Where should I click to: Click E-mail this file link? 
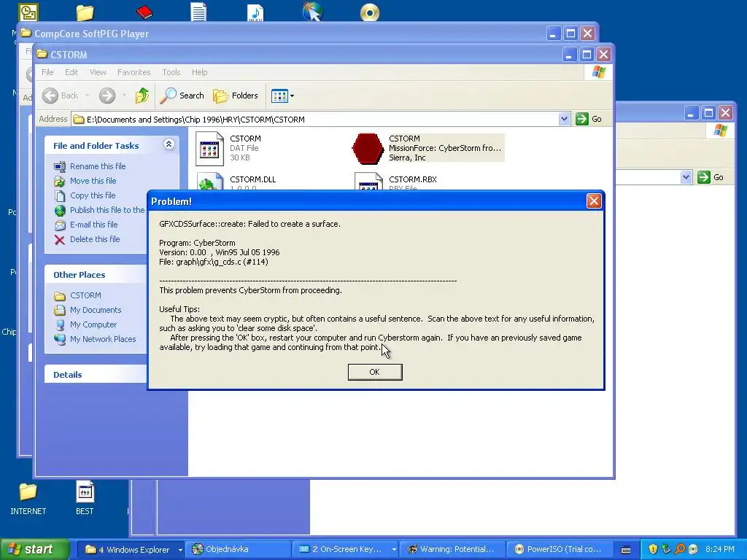(94, 225)
